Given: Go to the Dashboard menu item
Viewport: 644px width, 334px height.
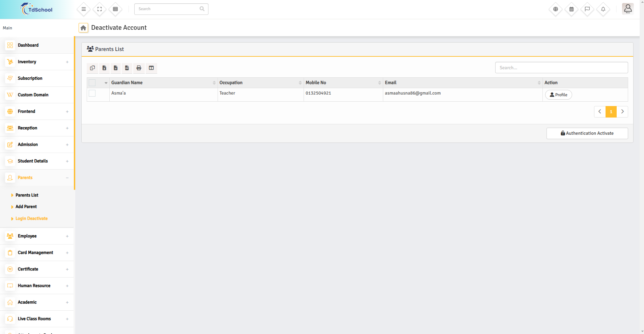Looking at the screenshot, I should (x=28, y=45).
